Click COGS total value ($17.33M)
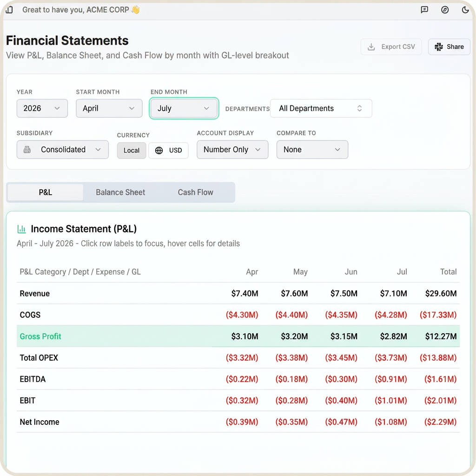This screenshot has height=476, width=476. (x=438, y=315)
